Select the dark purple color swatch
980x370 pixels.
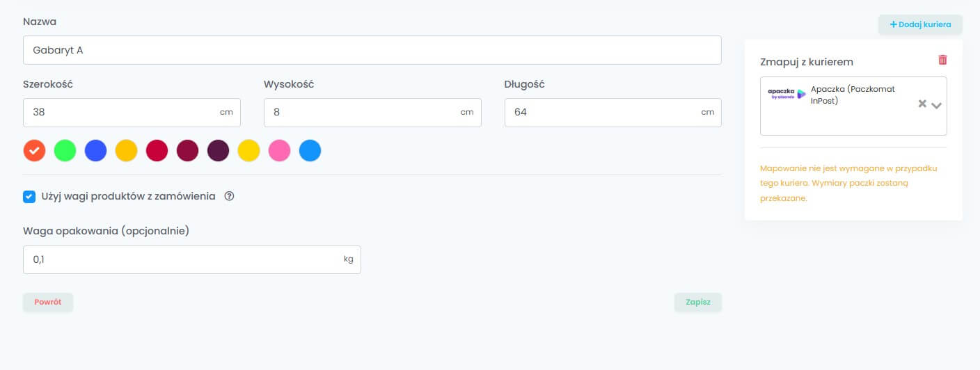[218, 150]
